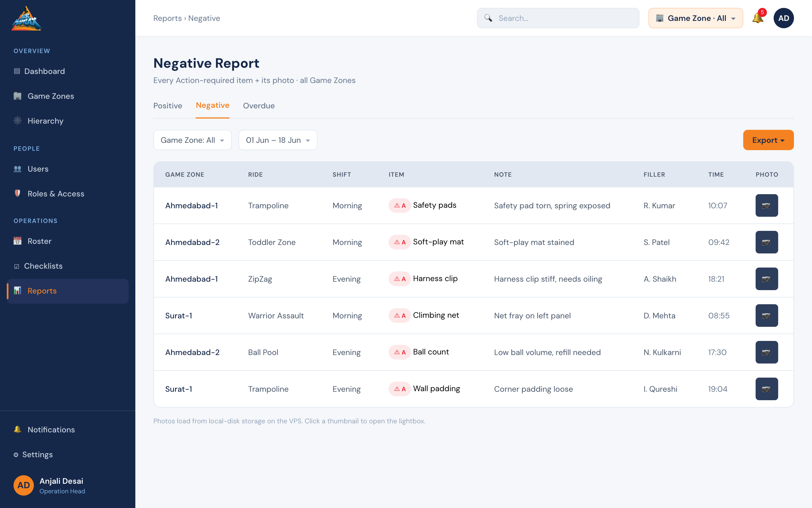812x508 pixels.
Task: Click the Notifications bell icon in sidebar
Action: pos(17,429)
